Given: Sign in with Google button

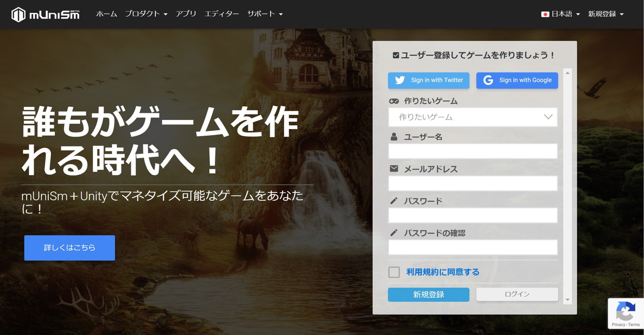Looking at the screenshot, I should (517, 80).
